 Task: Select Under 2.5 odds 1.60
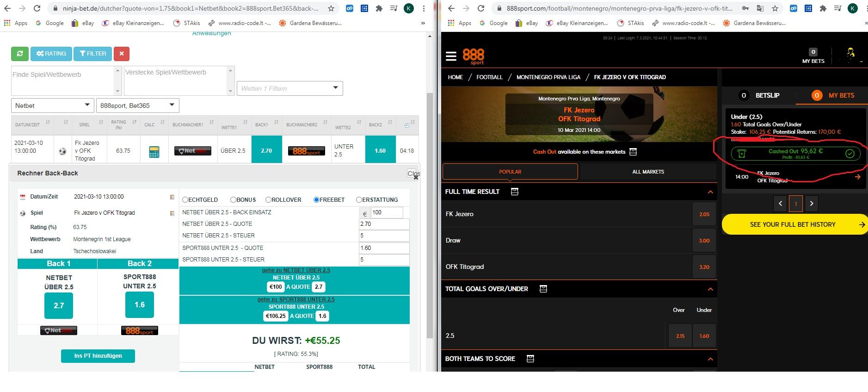pos(704,336)
